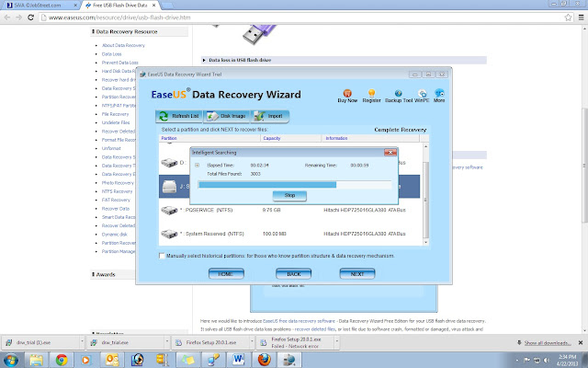The image size is (588, 368).
Task: Click the search progress bar
Action: (295, 184)
